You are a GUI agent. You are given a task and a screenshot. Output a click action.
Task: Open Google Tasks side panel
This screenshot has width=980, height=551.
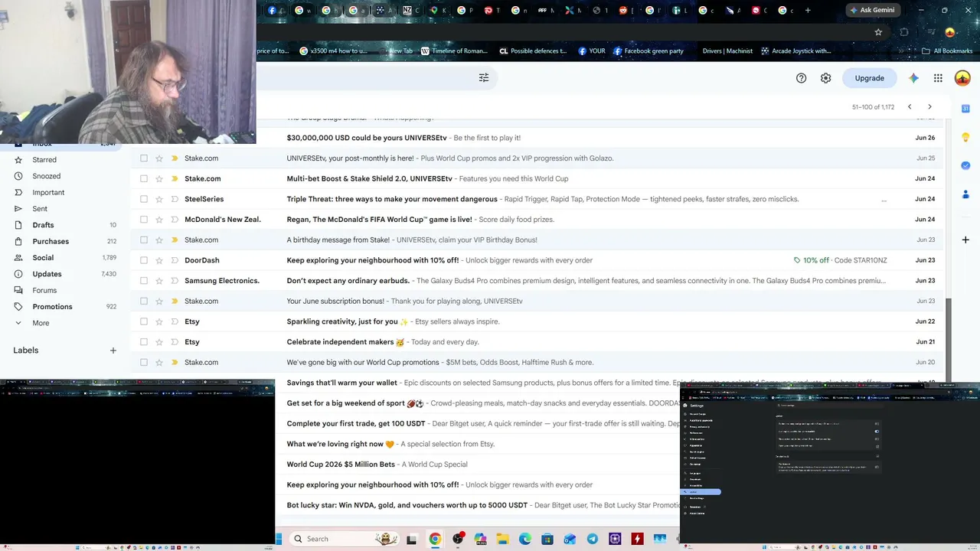(x=965, y=165)
